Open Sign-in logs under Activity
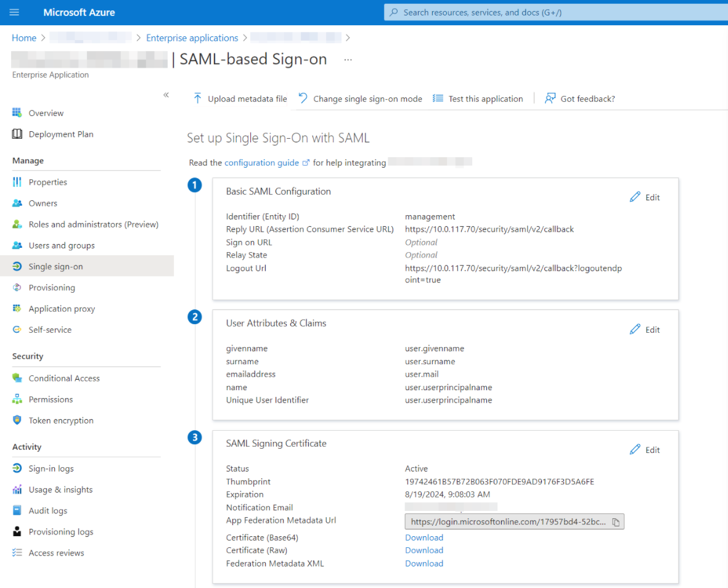The height and width of the screenshot is (588, 728). [51, 468]
